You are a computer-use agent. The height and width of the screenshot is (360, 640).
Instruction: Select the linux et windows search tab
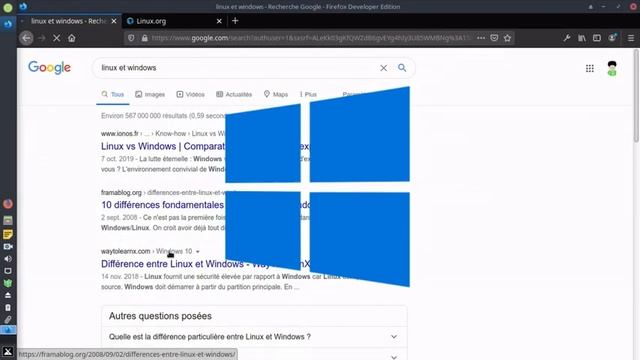point(69,21)
